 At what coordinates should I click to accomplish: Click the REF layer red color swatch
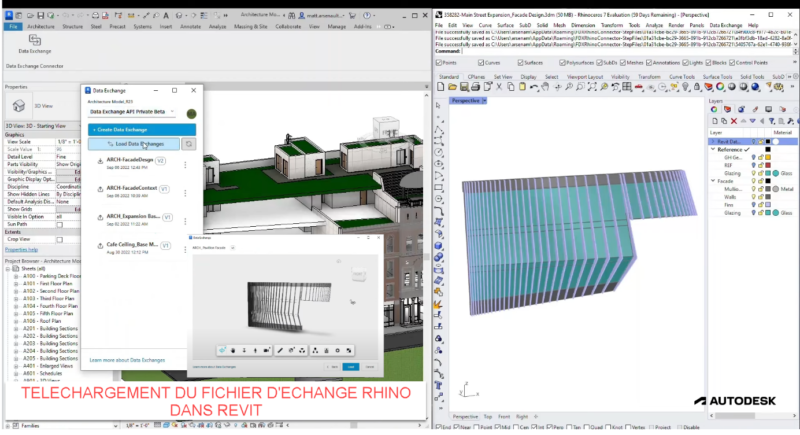coord(767,164)
